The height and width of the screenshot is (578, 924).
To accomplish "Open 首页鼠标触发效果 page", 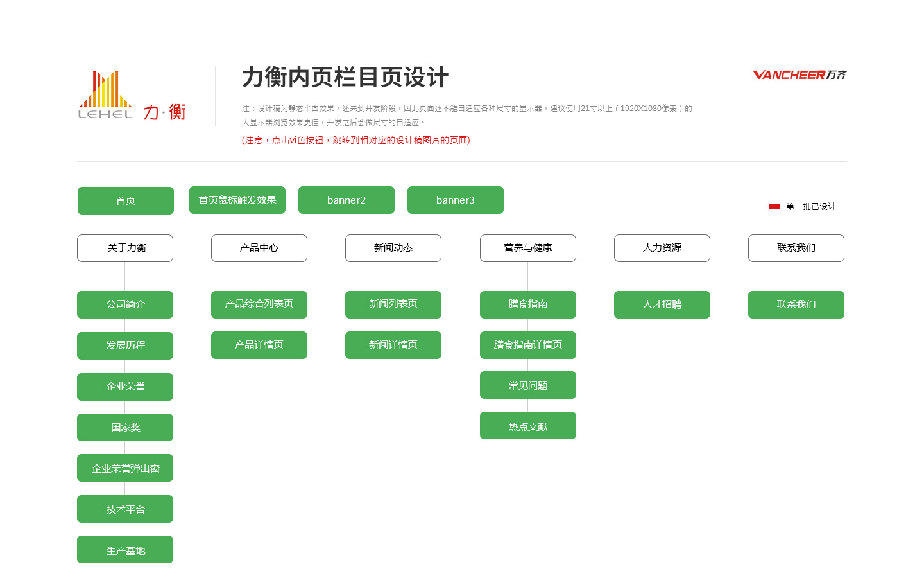I will (237, 200).
